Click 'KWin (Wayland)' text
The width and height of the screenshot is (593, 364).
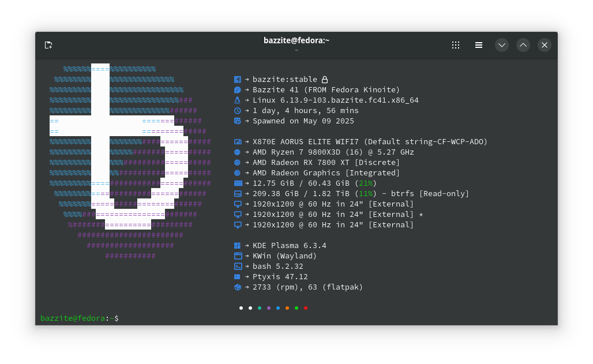[285, 256]
